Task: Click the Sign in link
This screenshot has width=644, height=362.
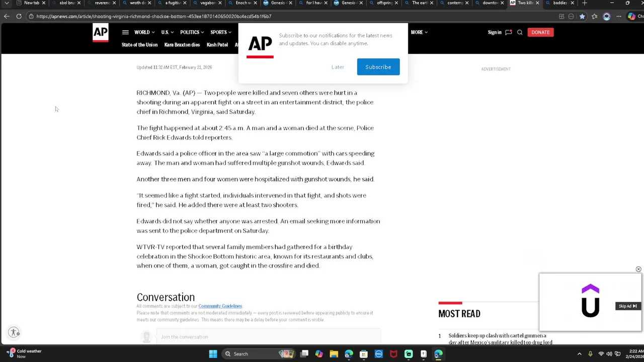Action: [x=495, y=32]
